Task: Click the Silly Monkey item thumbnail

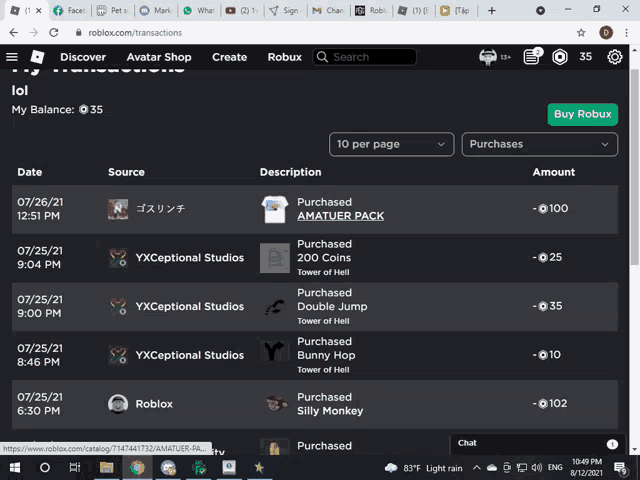Action: click(x=276, y=404)
